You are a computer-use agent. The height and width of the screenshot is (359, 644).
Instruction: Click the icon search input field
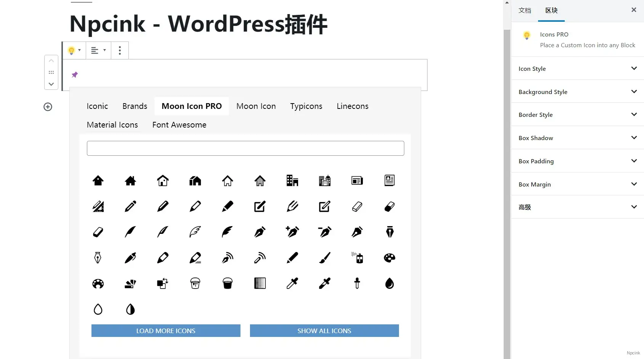(245, 148)
